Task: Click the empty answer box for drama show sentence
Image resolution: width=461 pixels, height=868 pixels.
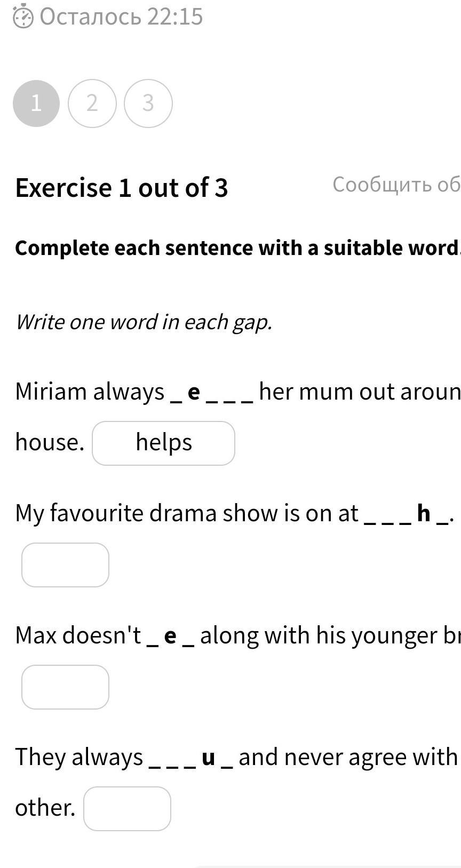Action: (65, 565)
